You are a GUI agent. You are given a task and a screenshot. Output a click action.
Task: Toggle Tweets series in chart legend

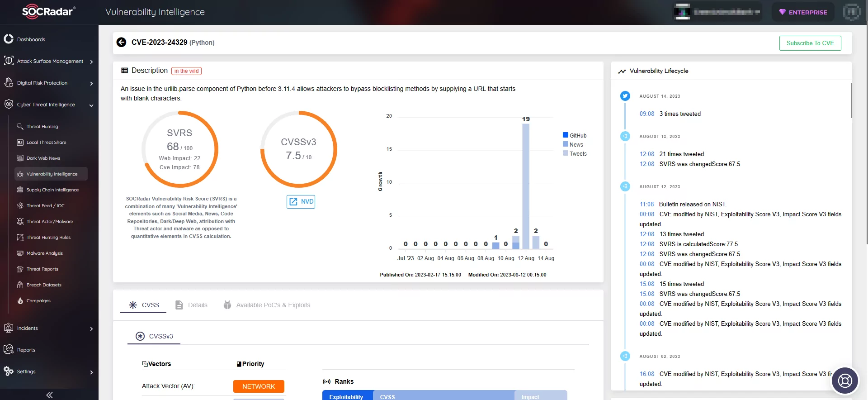575,153
